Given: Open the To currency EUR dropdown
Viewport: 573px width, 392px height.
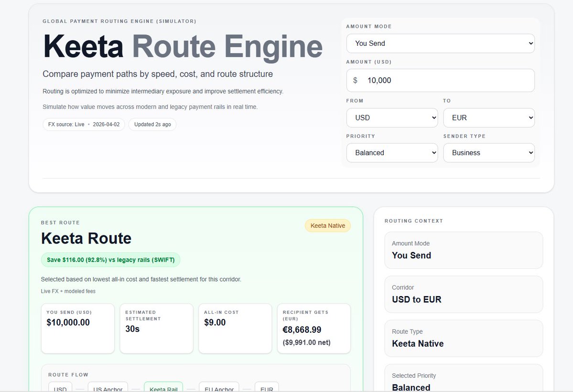Looking at the screenshot, I should click(x=489, y=117).
